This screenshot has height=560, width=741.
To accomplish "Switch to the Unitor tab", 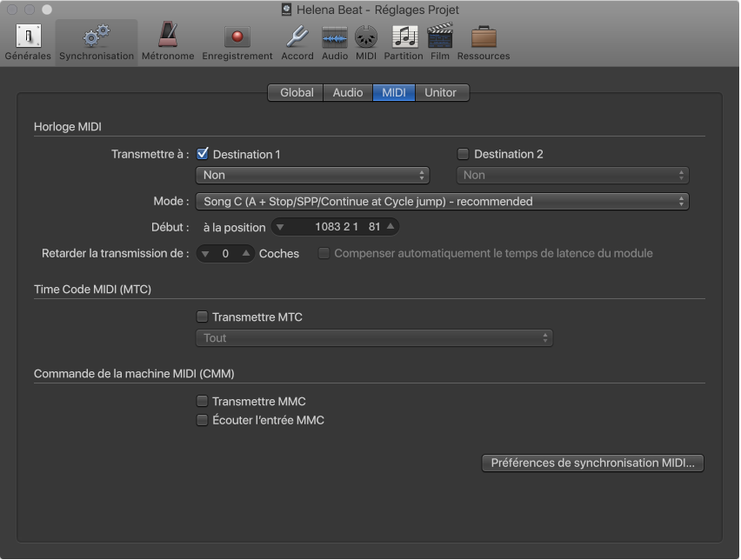I will coord(440,92).
